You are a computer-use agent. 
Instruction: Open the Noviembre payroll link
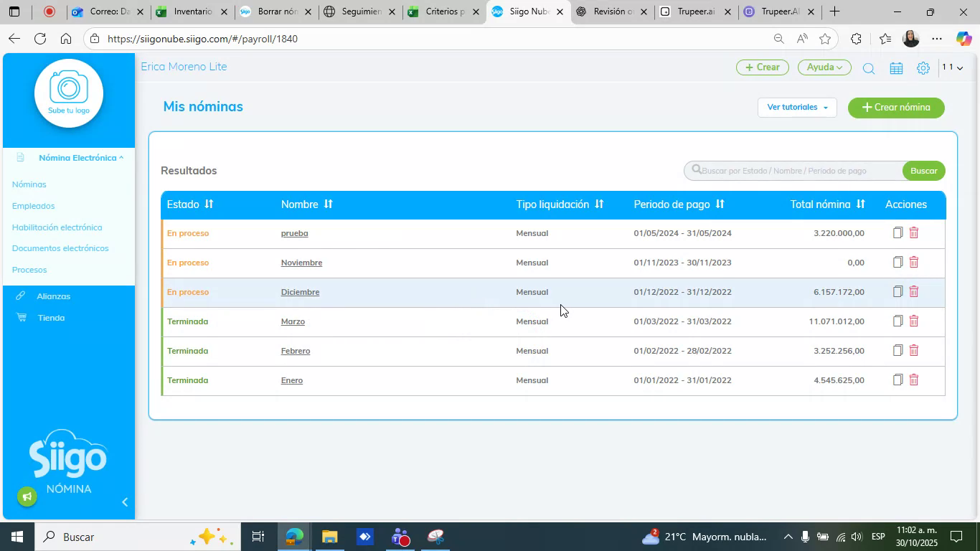click(301, 263)
